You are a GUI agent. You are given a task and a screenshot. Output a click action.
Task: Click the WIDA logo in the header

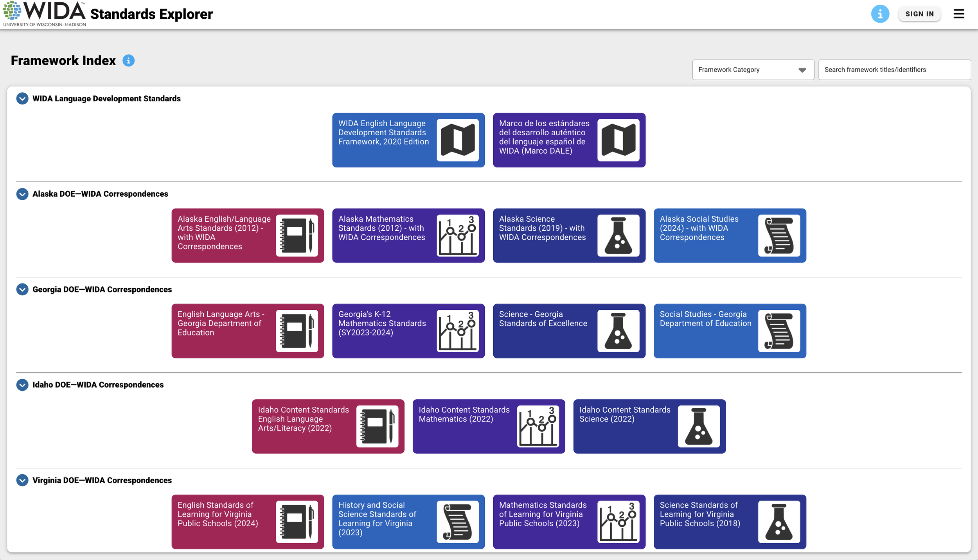[45, 14]
